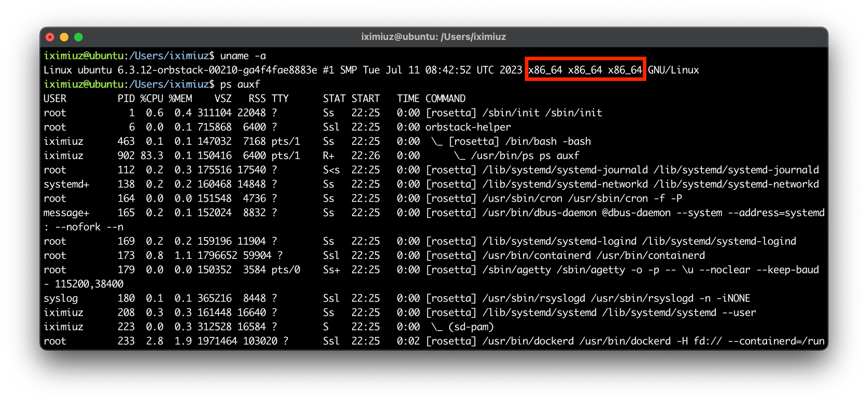Click the S<s STAT value

[x=331, y=170]
